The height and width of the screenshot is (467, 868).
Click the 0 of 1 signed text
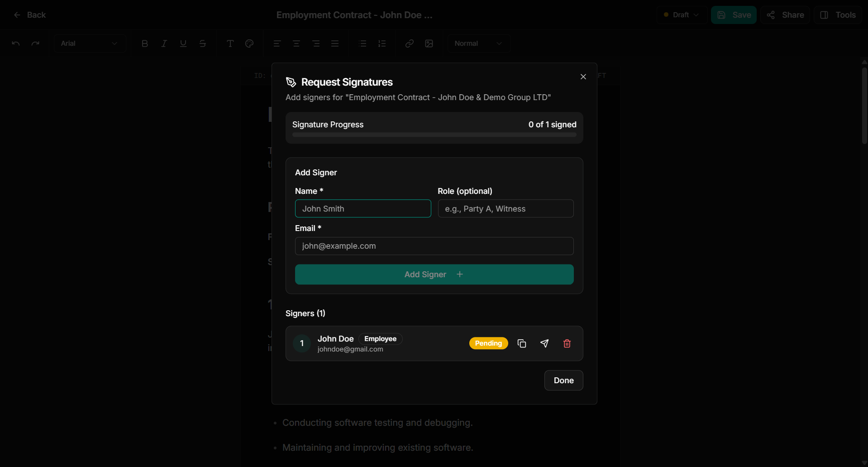(x=552, y=125)
